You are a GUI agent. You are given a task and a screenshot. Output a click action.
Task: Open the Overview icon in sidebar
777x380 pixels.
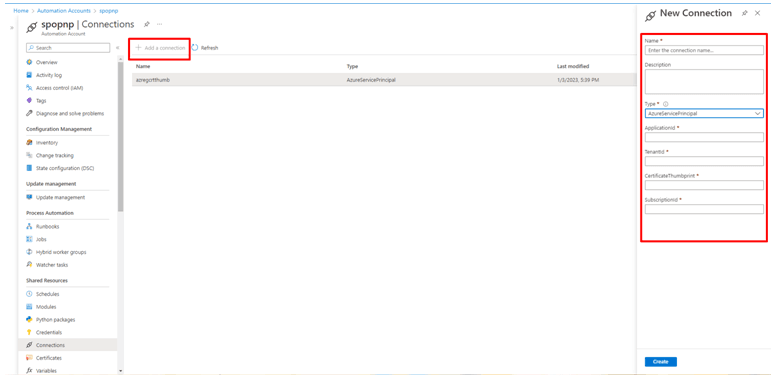[x=29, y=62]
